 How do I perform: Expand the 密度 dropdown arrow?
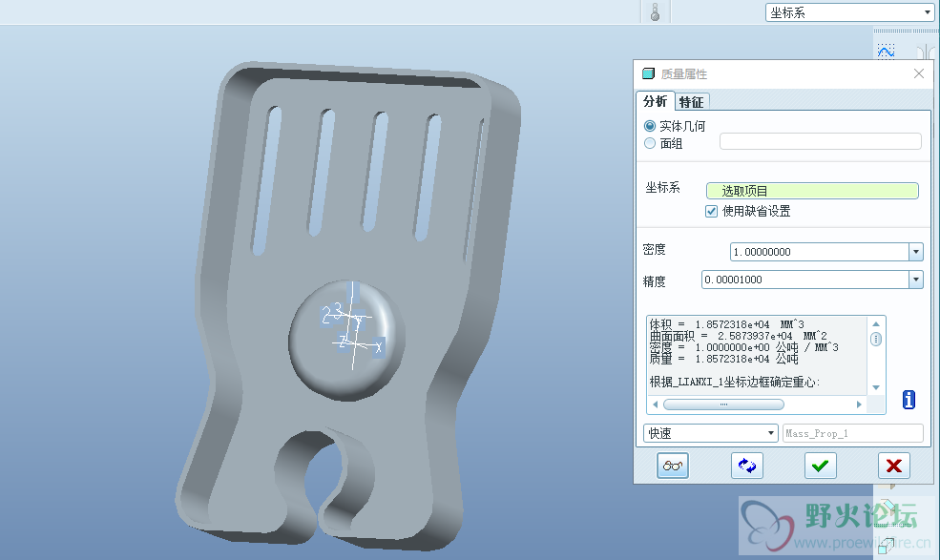click(x=915, y=252)
